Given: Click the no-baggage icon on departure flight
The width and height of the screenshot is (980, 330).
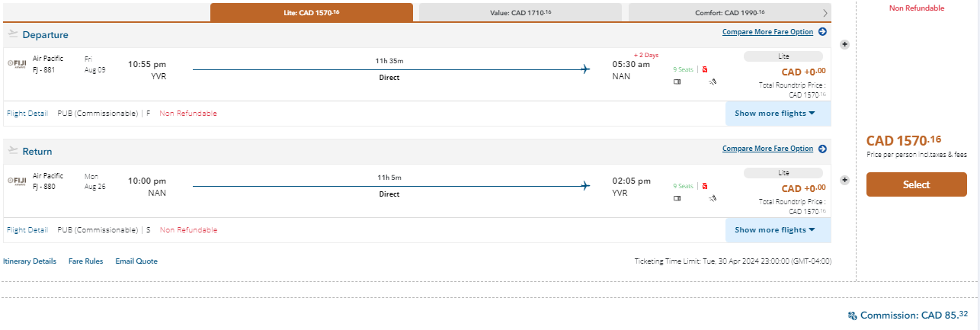Looking at the screenshot, I should pos(705,69).
